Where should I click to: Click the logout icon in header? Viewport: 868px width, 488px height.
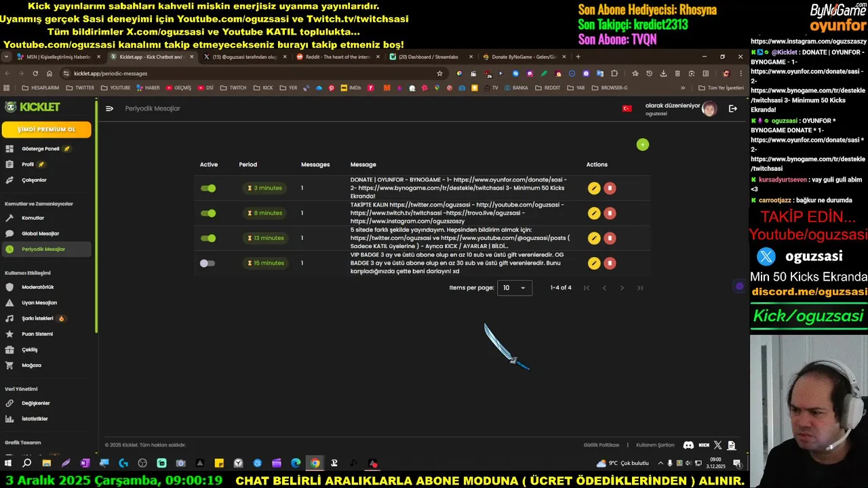click(732, 108)
